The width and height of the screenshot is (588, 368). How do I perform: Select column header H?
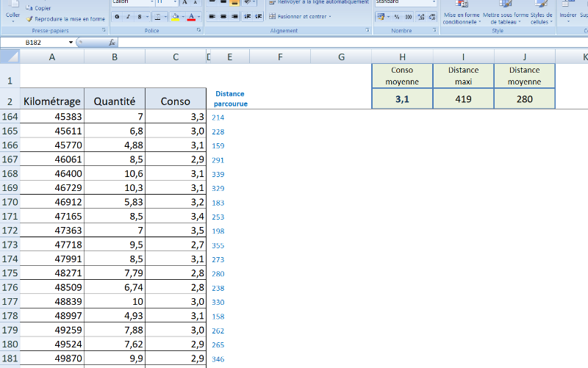402,57
